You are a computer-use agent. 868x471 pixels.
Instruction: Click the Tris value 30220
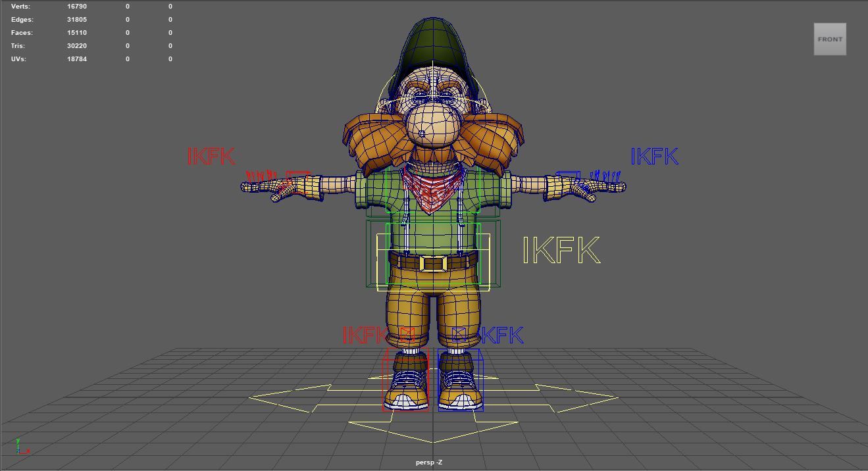point(77,45)
